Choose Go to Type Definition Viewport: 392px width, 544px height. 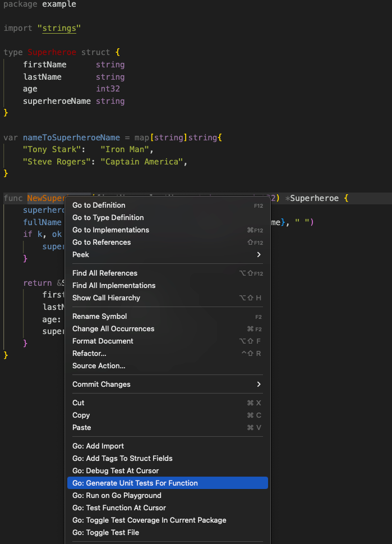click(x=108, y=218)
